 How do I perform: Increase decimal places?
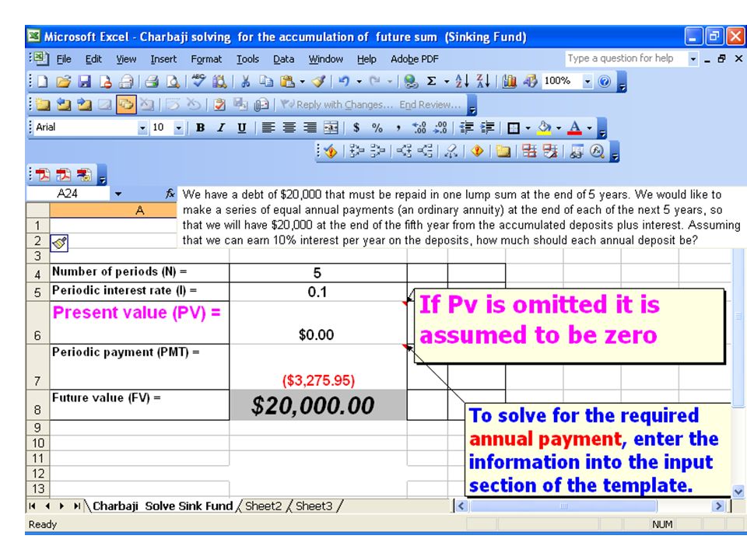(x=419, y=128)
